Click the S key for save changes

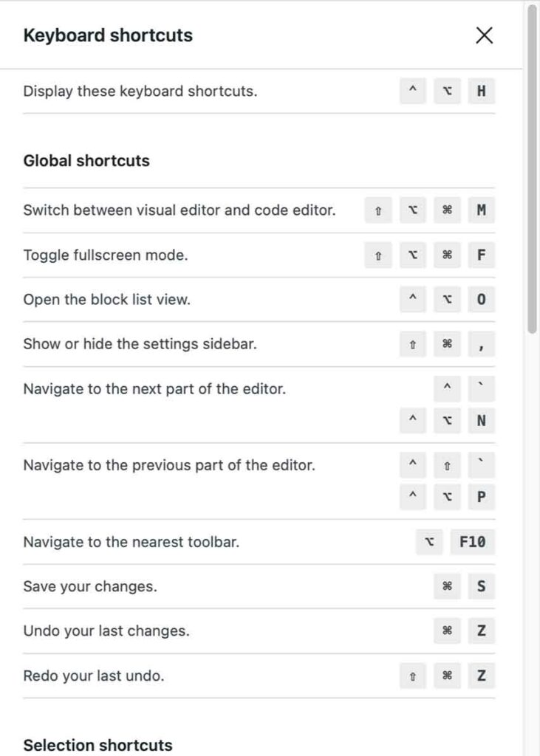click(481, 586)
